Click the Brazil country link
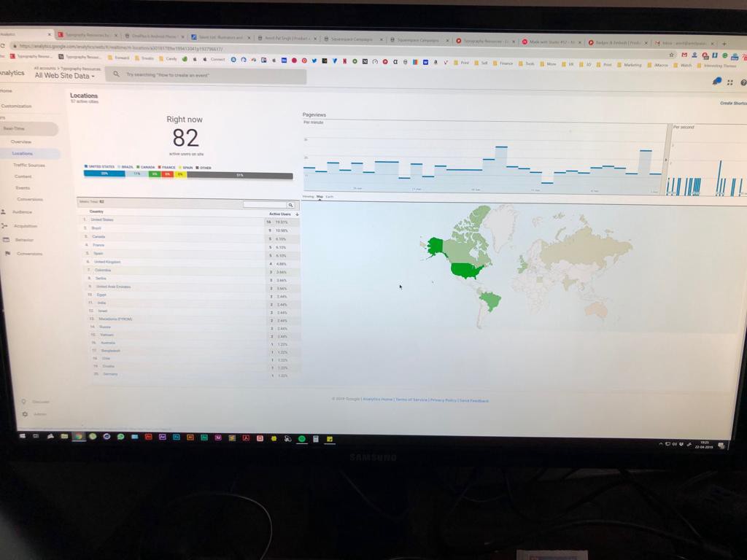Screen dimensions: 747x560 coord(96,228)
